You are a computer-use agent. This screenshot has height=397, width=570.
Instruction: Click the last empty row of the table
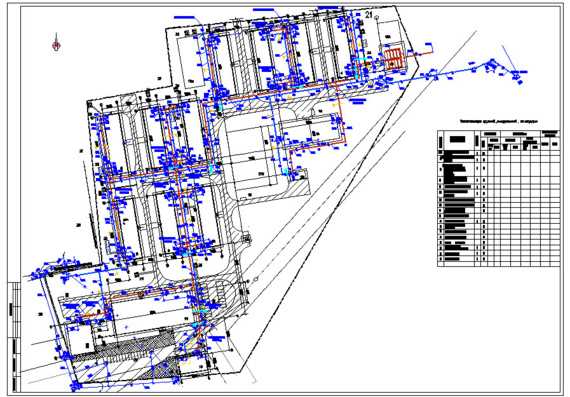tap(498, 264)
